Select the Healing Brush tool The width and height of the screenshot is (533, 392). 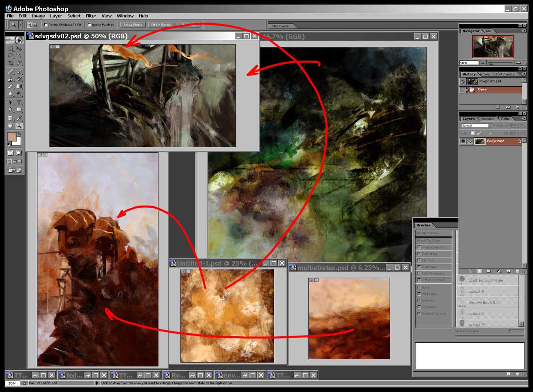pos(11,72)
